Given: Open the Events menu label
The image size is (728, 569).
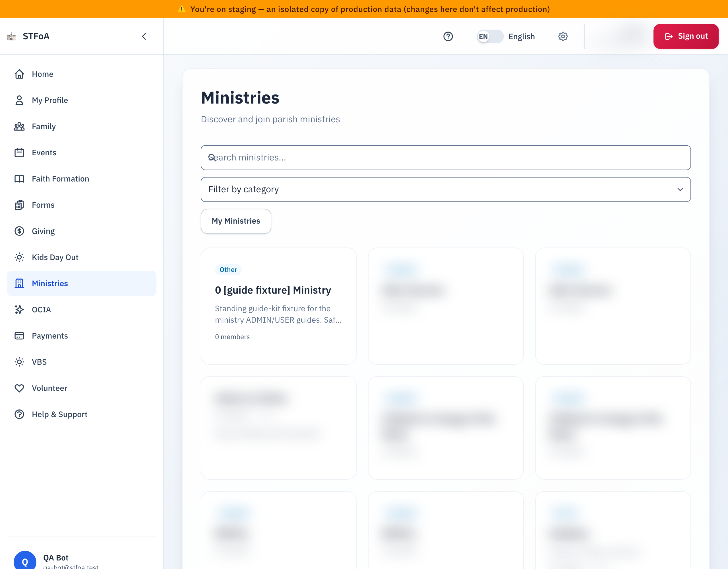Looking at the screenshot, I should tap(44, 153).
